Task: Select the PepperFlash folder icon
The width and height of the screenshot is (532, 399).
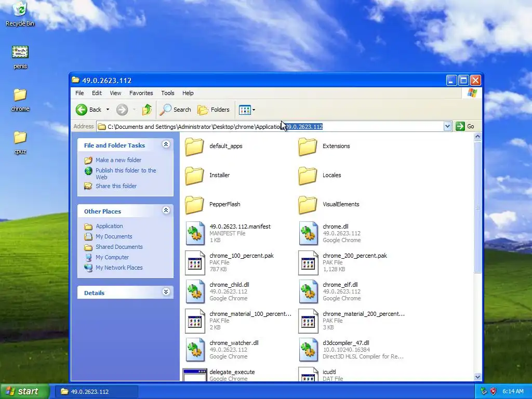Action: (x=194, y=205)
